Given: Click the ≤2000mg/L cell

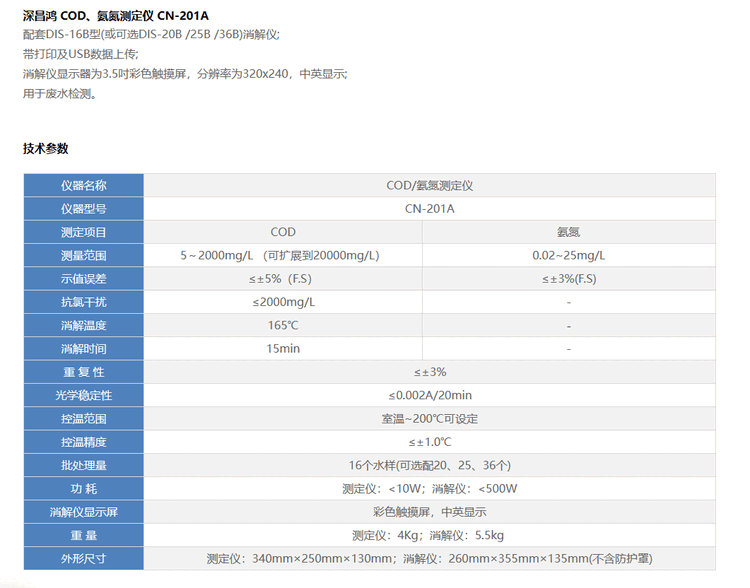Looking at the screenshot, I should click(x=283, y=302).
